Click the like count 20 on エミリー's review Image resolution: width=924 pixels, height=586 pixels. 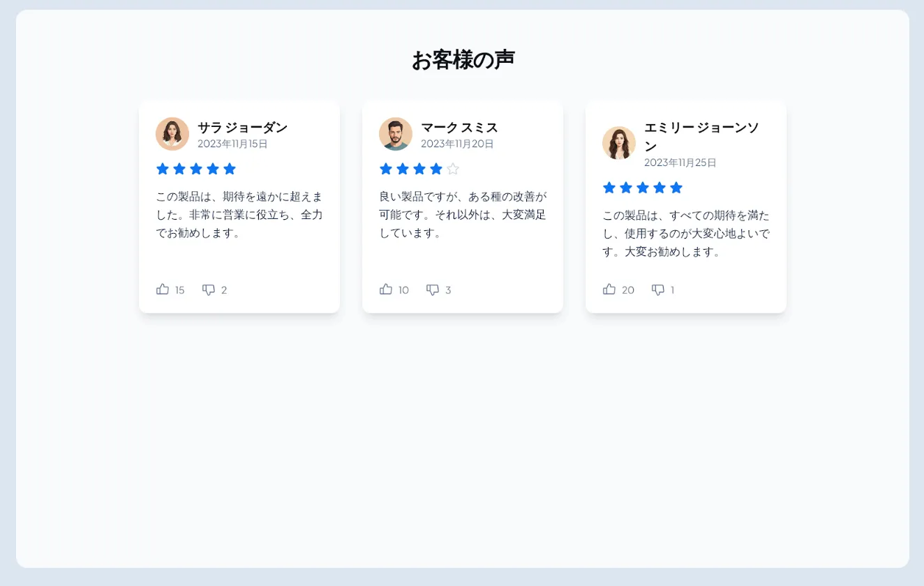coord(628,290)
